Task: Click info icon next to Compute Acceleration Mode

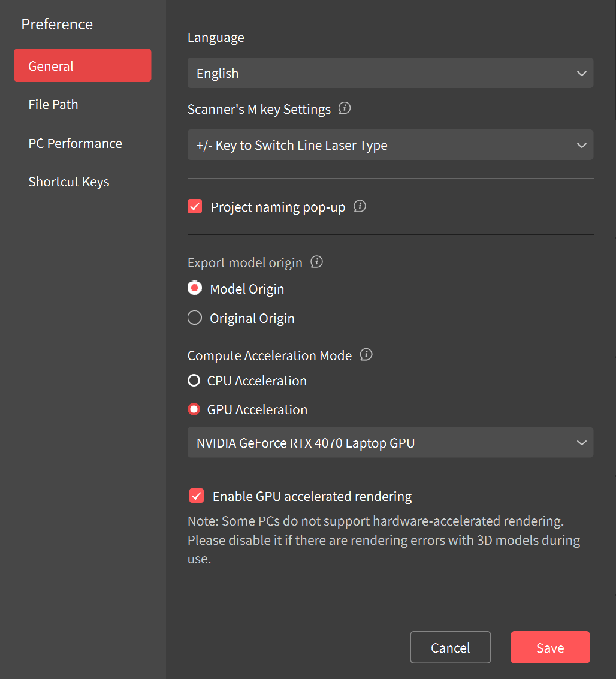Action: [x=366, y=355]
